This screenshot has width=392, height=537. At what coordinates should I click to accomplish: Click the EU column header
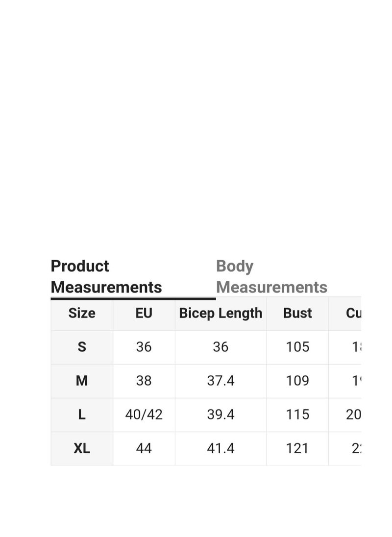(144, 314)
